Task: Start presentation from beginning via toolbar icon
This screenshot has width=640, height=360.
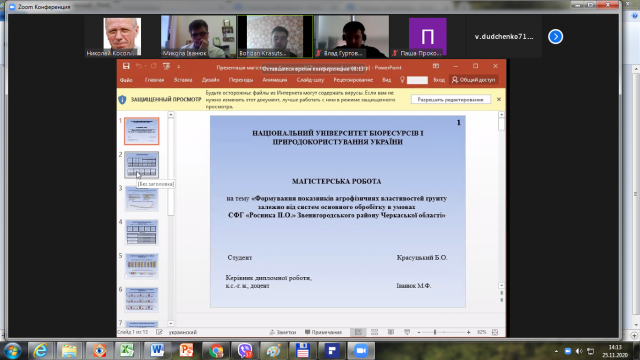Action: (167, 66)
